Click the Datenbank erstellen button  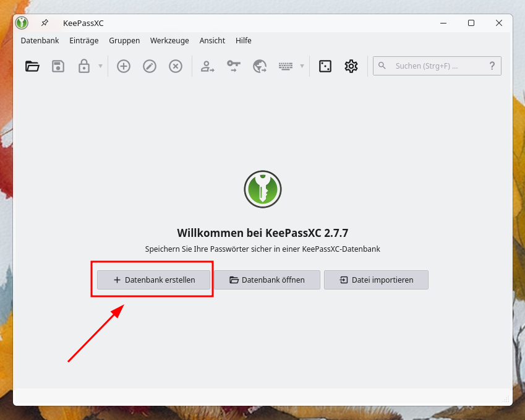click(x=154, y=280)
